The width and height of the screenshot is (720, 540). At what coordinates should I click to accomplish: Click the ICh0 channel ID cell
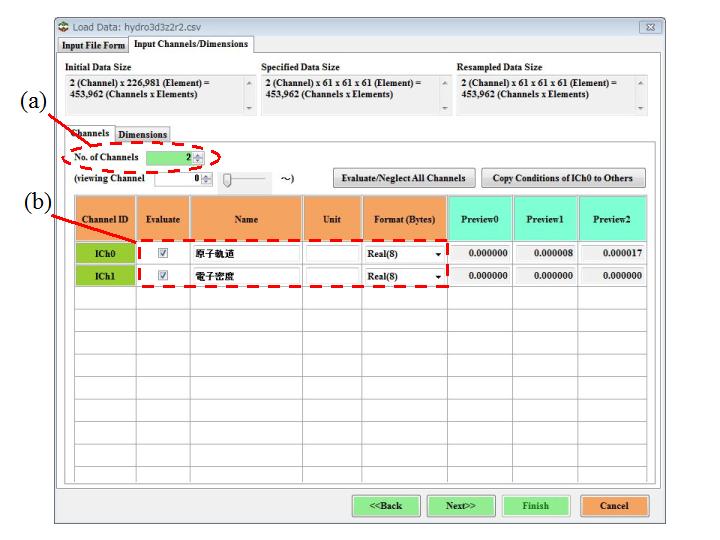click(105, 254)
